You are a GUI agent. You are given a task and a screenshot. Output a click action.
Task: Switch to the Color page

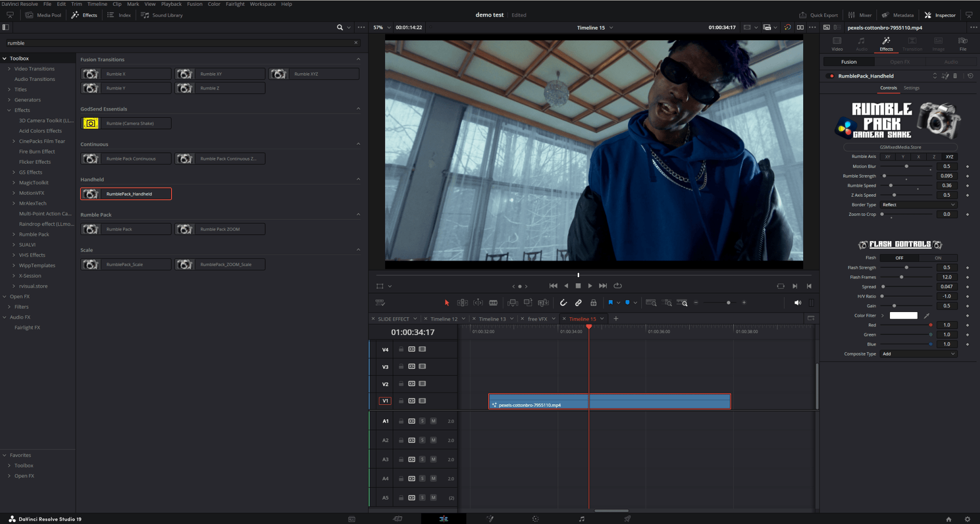[535, 518]
